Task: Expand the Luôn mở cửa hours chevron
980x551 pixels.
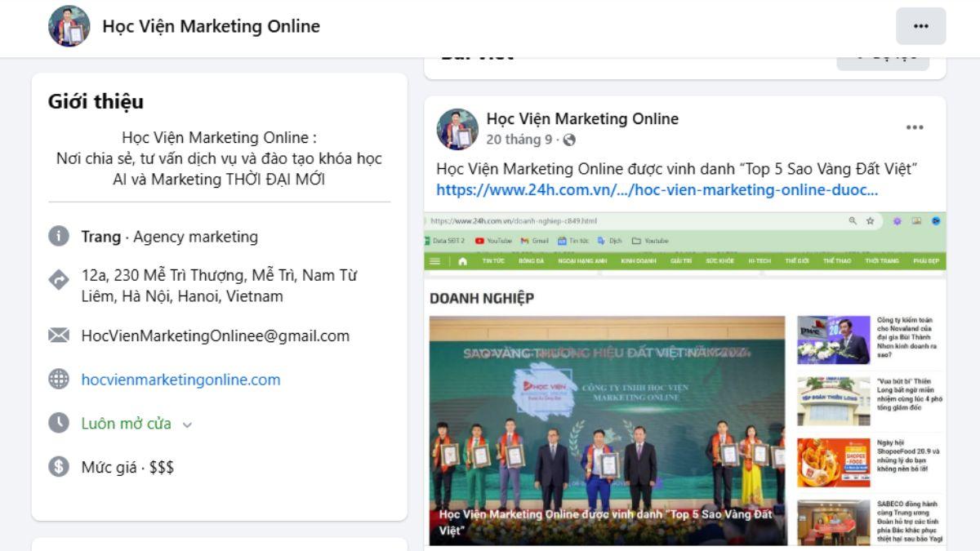Action: (187, 424)
